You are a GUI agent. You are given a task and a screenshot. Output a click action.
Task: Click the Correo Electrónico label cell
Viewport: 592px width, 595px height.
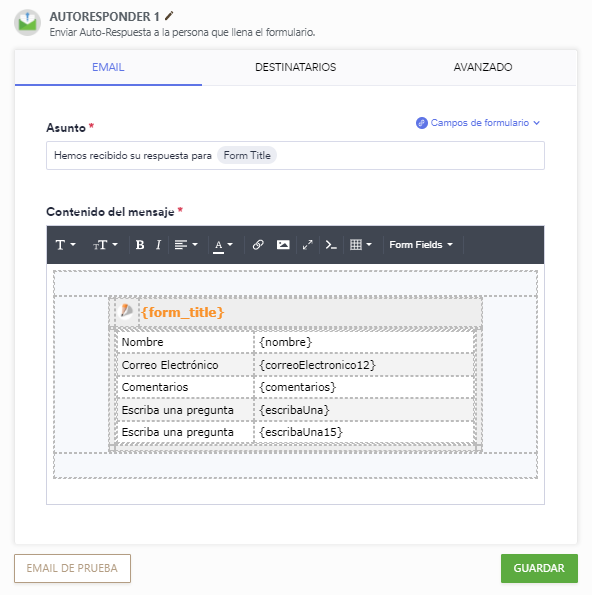[186, 365]
